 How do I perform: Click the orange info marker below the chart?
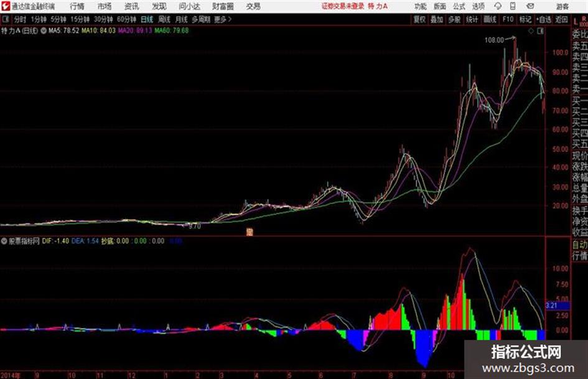[250, 232]
